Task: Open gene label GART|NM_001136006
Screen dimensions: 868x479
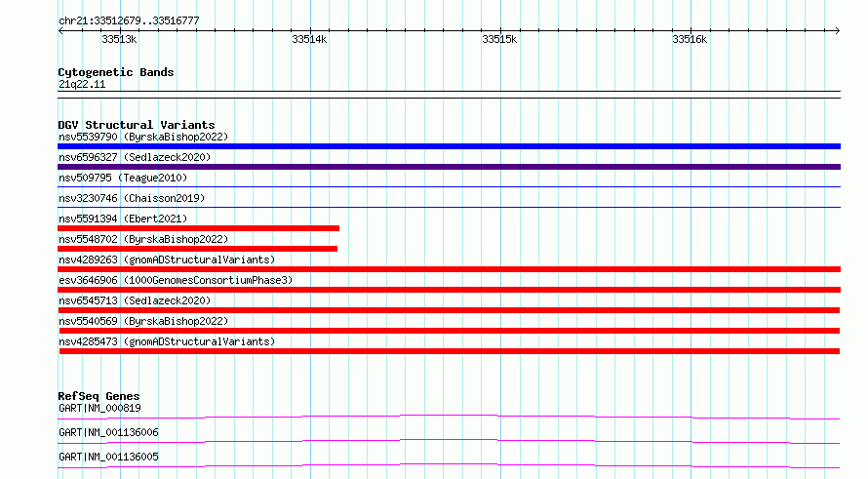Action: tap(108, 432)
